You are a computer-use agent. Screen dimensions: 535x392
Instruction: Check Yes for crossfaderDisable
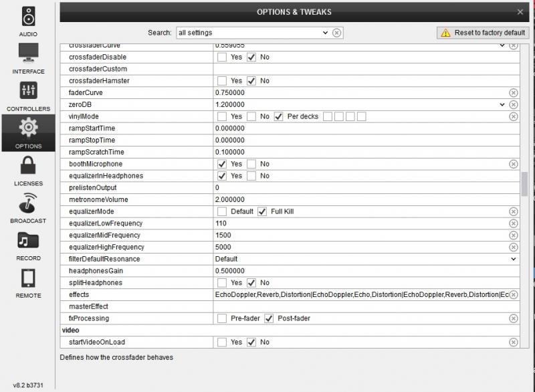pyautogui.click(x=222, y=57)
